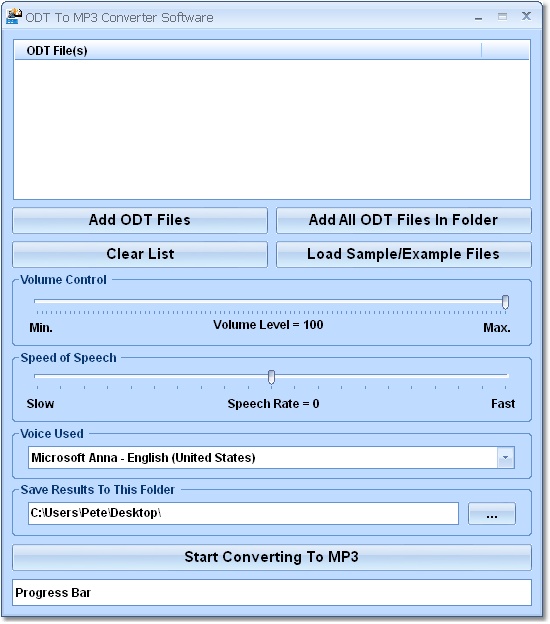Click the ODT File(s) column header
This screenshot has height=624, width=550.
248,51
